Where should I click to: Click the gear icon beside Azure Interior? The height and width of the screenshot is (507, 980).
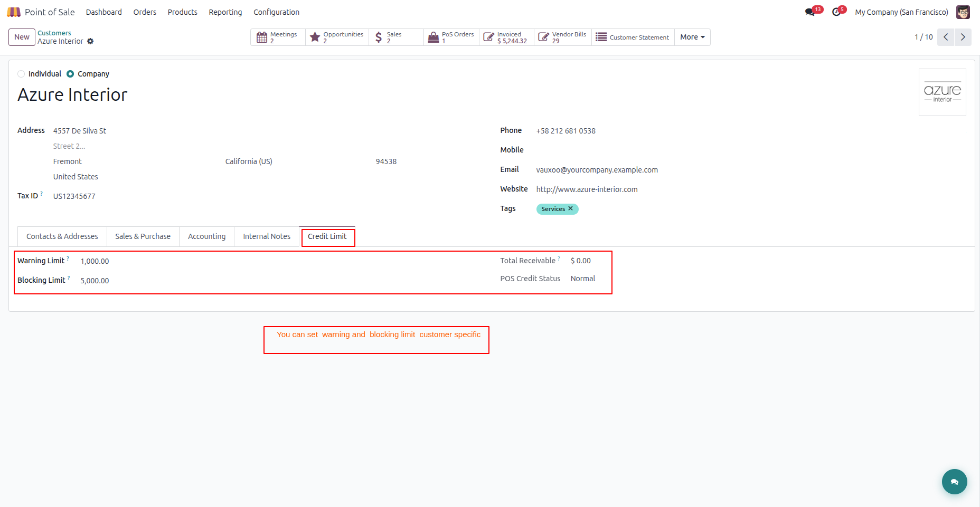click(x=90, y=41)
